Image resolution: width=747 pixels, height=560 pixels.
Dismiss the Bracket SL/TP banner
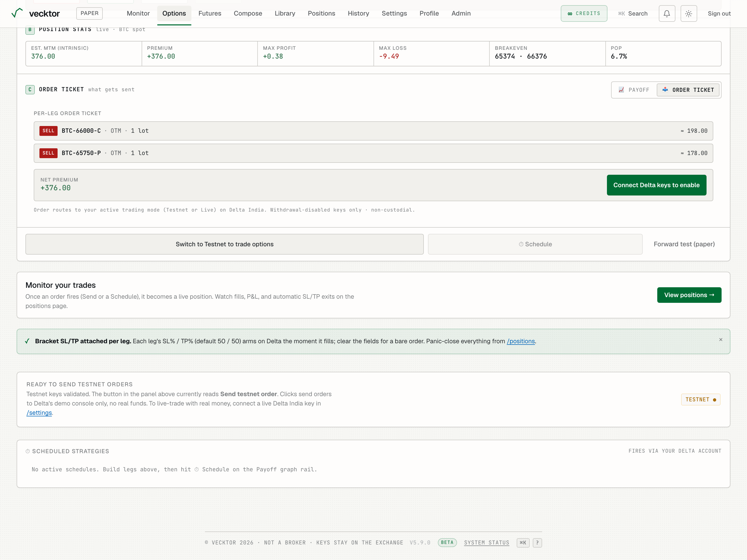721,340
